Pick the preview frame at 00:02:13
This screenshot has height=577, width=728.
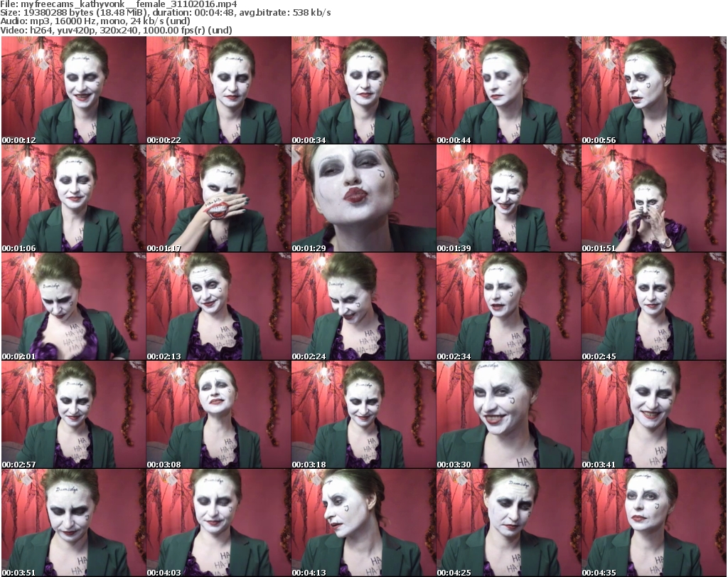pos(219,307)
